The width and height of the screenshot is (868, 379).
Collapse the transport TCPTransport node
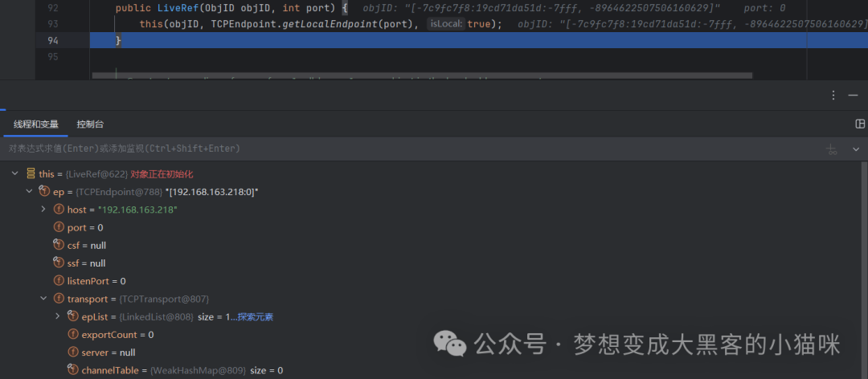pyautogui.click(x=43, y=299)
